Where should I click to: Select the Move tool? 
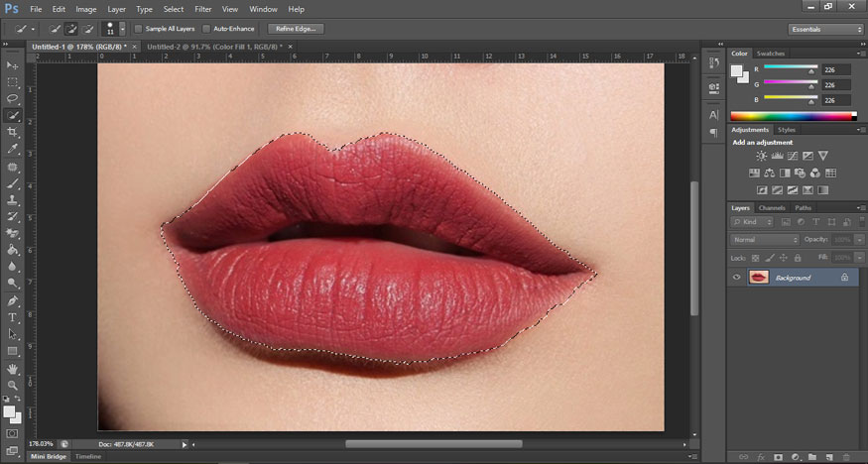(13, 65)
